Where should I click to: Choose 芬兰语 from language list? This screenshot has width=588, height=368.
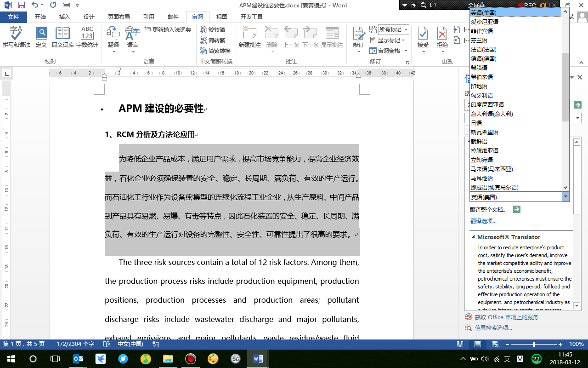pos(515,40)
